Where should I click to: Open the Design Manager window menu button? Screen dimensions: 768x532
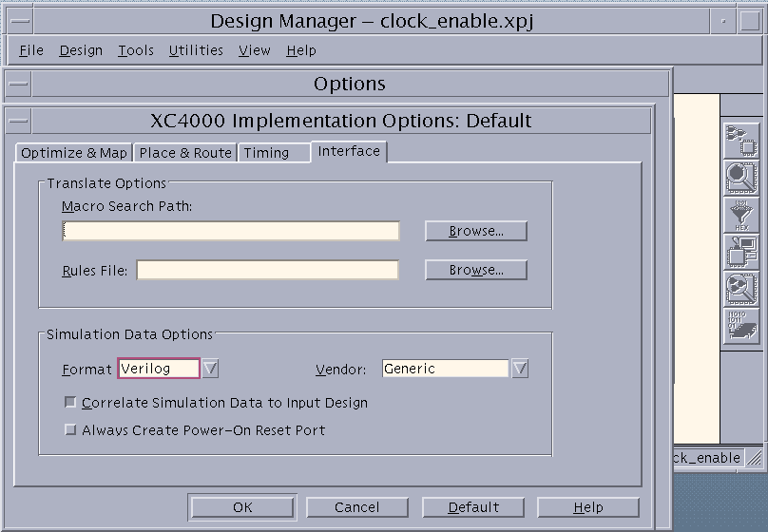coord(19,21)
